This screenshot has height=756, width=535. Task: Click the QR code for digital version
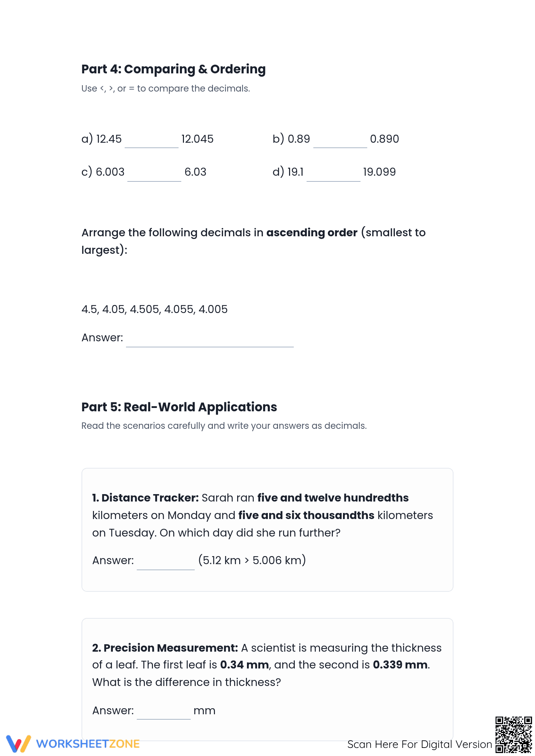click(513, 734)
